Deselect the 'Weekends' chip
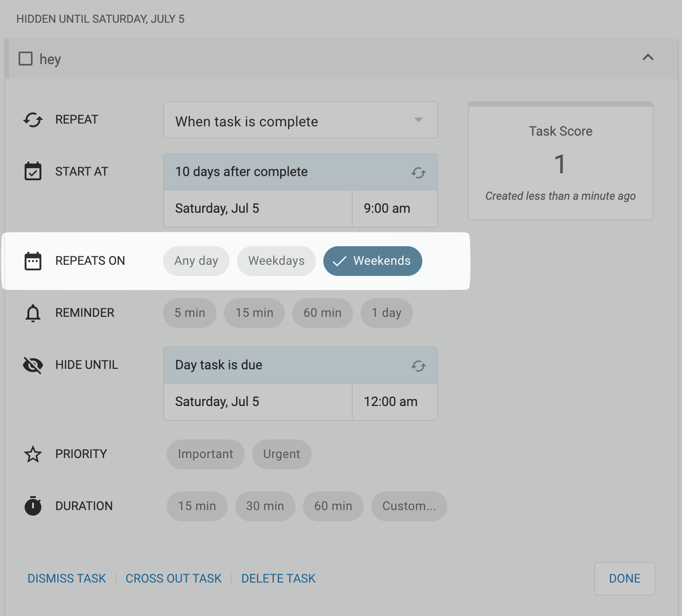Image resolution: width=682 pixels, height=616 pixels. point(373,261)
